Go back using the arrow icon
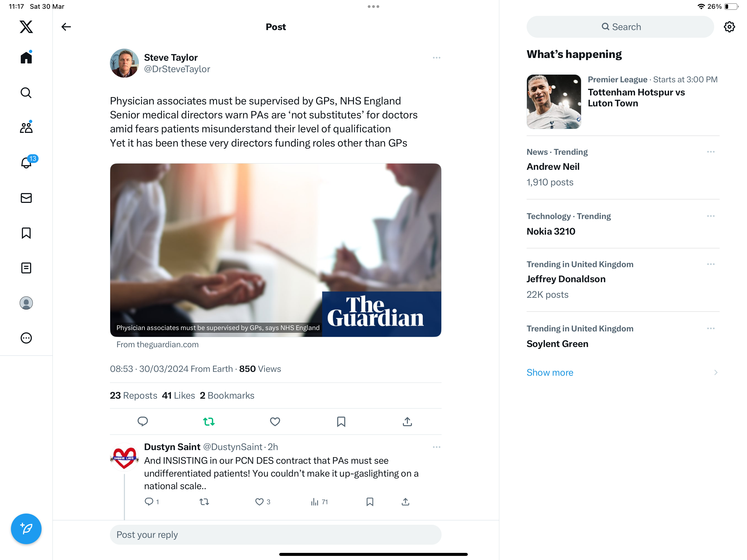 tap(66, 27)
